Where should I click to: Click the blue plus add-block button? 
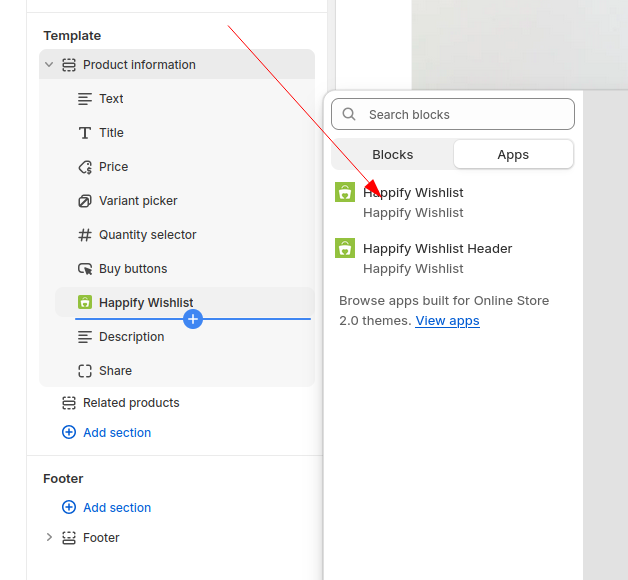[x=193, y=319]
